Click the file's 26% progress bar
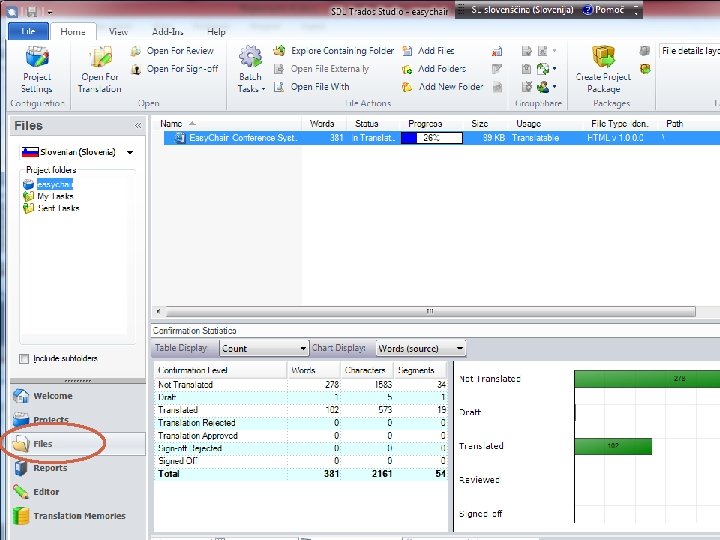The height and width of the screenshot is (540, 720). click(432, 138)
